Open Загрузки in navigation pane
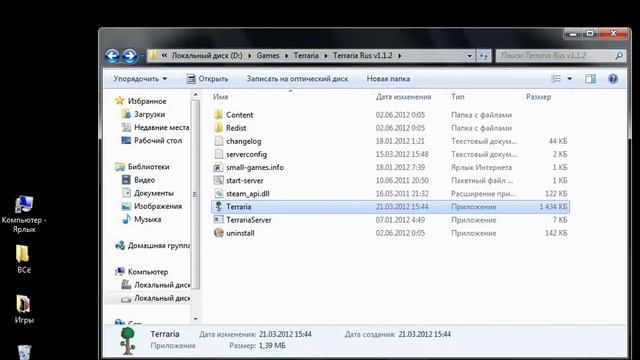Viewport: 640px width, 360px height. click(149, 114)
